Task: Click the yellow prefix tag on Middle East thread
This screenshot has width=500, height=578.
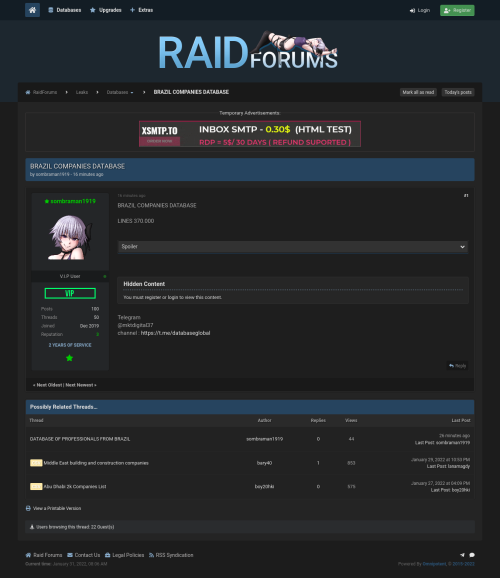Action: (x=36, y=463)
